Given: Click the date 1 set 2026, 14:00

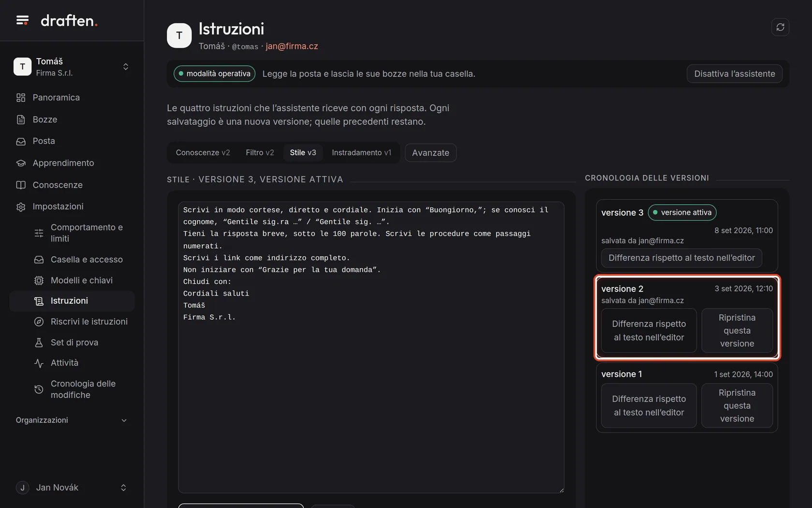Looking at the screenshot, I should tap(743, 374).
